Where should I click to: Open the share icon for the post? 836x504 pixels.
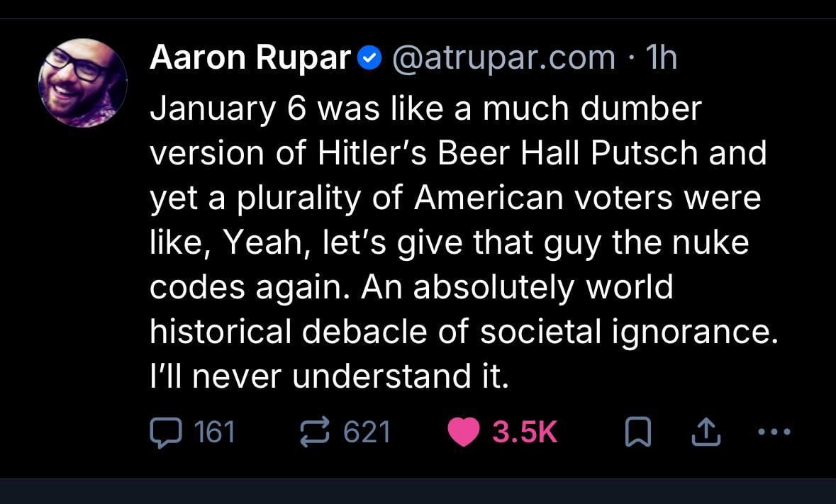(x=706, y=432)
